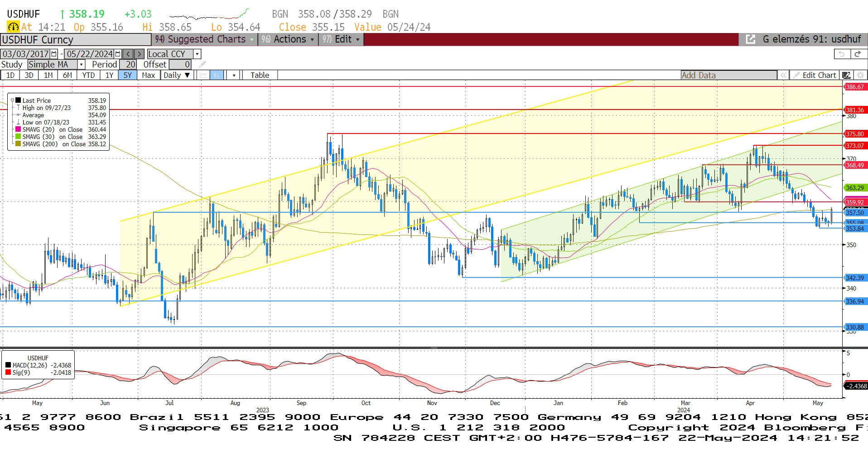Expand the Local CCY currency dropdown
This screenshot has height=463, width=868.
click(x=197, y=54)
